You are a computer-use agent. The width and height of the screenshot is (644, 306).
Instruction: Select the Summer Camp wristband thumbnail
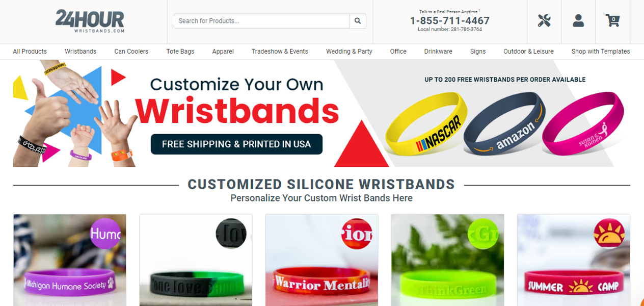[574, 260]
